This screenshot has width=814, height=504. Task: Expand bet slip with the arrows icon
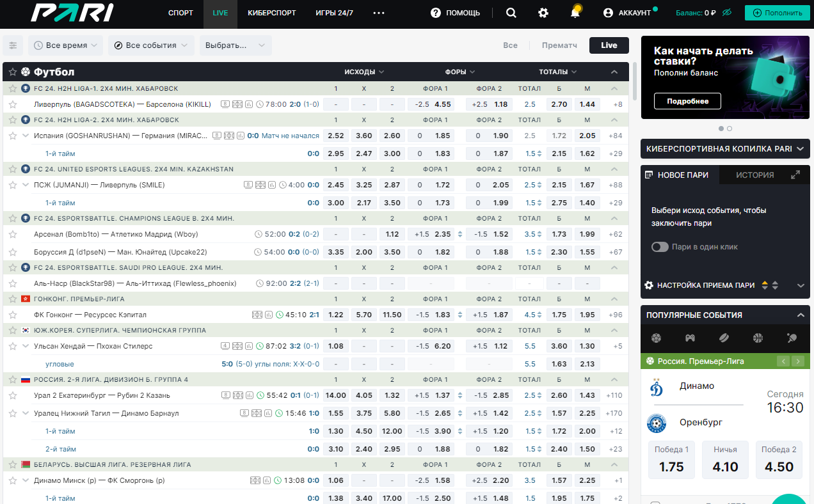795,175
